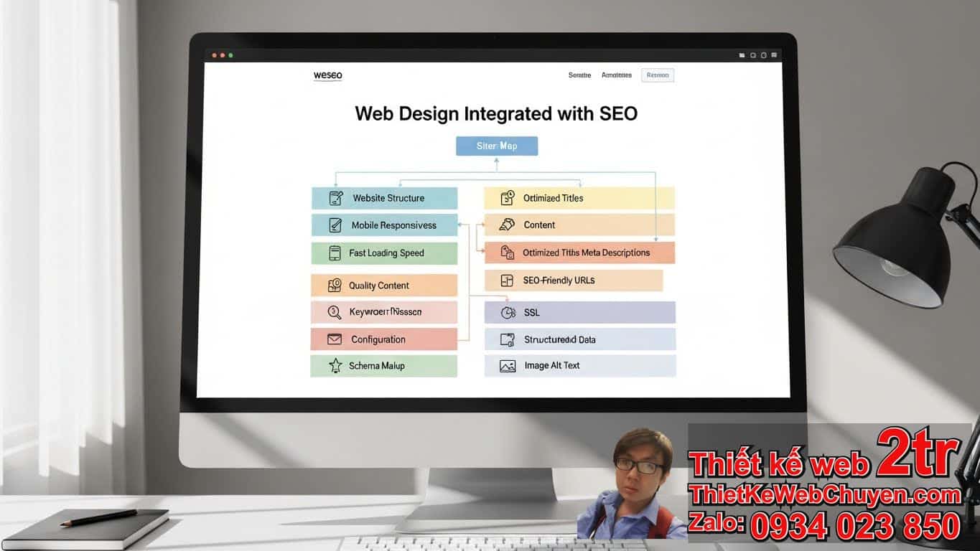The image size is (980, 551).
Task: Click the SSL clock icon
Action: tap(508, 313)
